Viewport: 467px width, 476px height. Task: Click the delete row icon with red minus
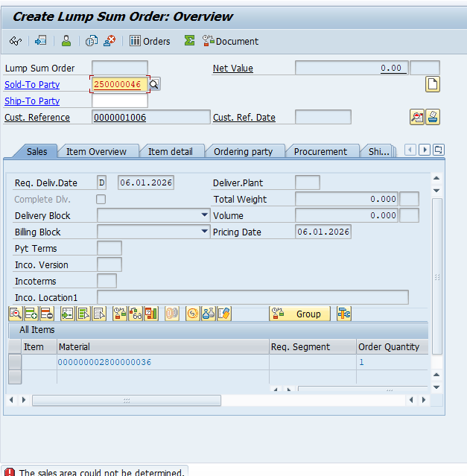(46, 314)
